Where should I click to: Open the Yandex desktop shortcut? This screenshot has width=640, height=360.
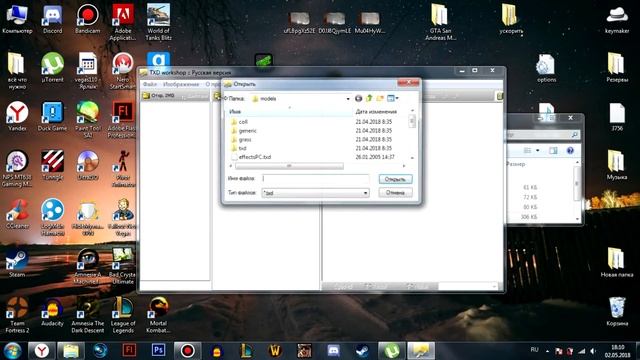pyautogui.click(x=17, y=116)
